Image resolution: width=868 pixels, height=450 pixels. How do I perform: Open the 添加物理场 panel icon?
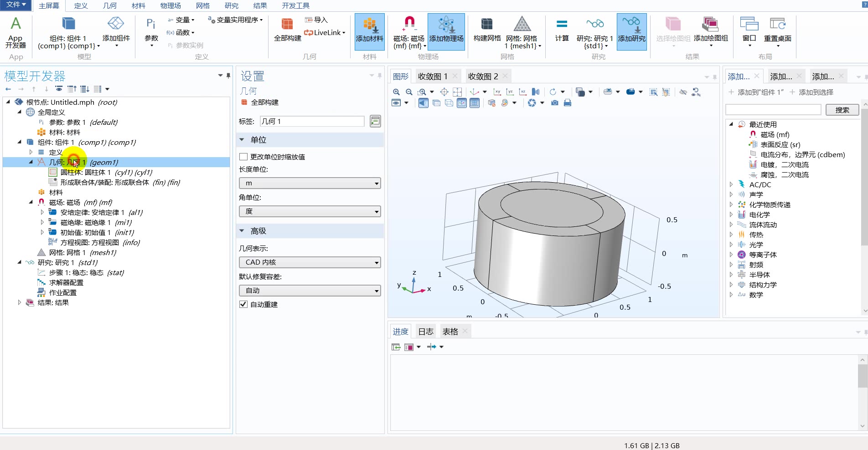[x=446, y=31]
